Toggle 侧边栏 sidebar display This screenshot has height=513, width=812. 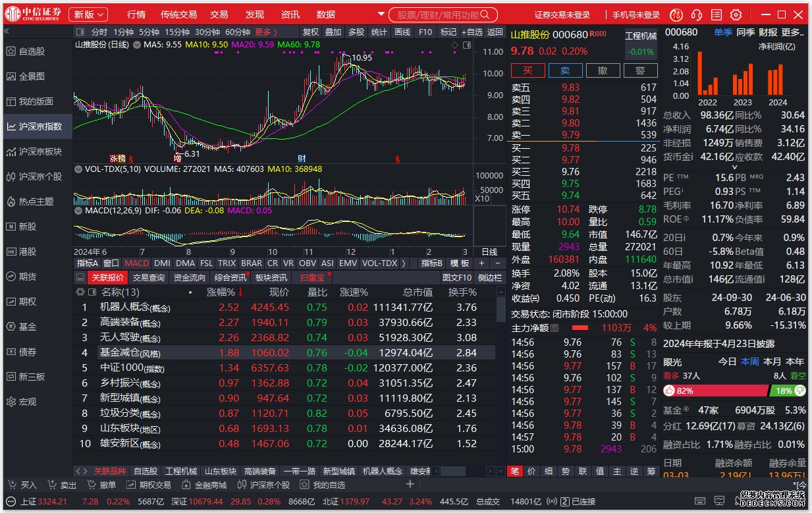[x=490, y=278]
